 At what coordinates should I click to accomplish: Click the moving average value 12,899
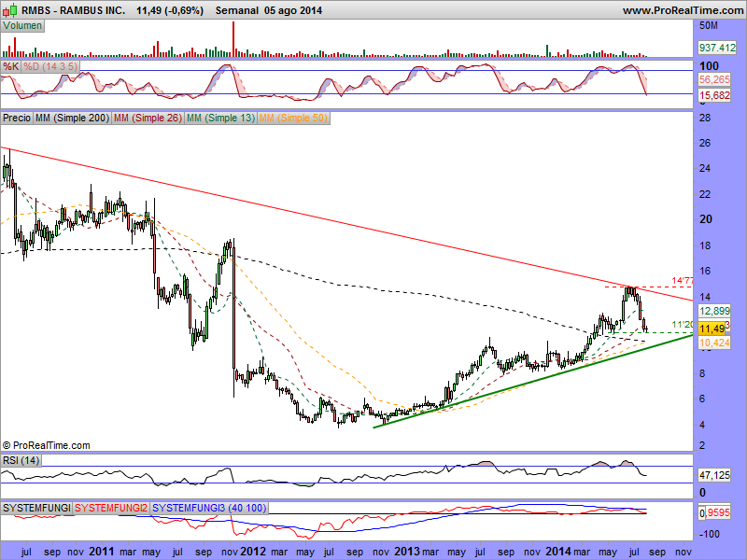(714, 311)
